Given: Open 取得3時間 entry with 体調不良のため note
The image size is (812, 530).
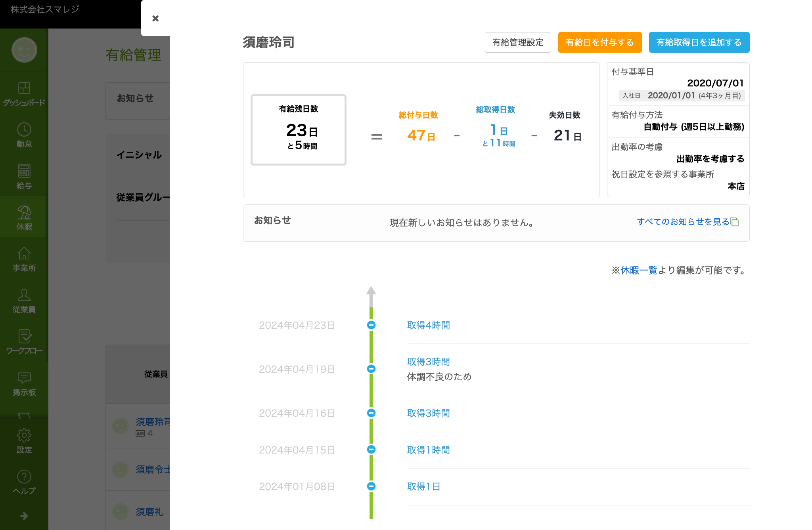Looking at the screenshot, I should point(429,362).
